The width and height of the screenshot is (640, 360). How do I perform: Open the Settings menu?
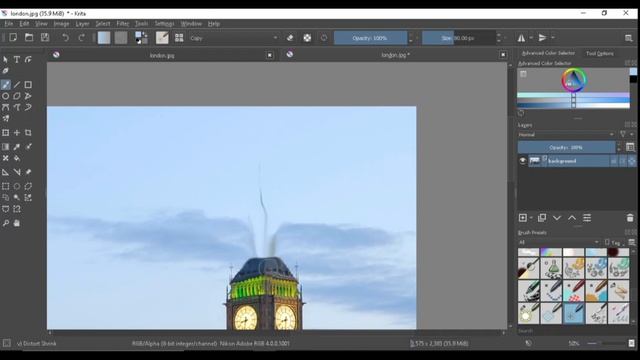tap(164, 24)
